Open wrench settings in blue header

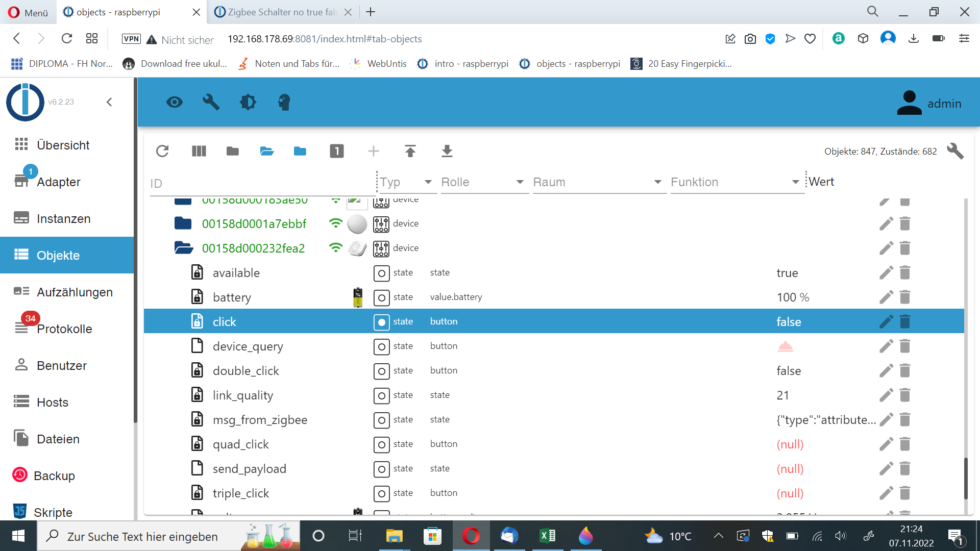[x=211, y=102]
